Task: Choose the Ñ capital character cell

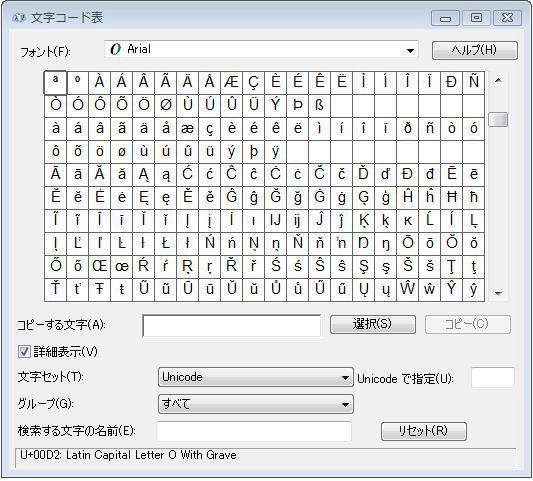Action: pos(474,82)
